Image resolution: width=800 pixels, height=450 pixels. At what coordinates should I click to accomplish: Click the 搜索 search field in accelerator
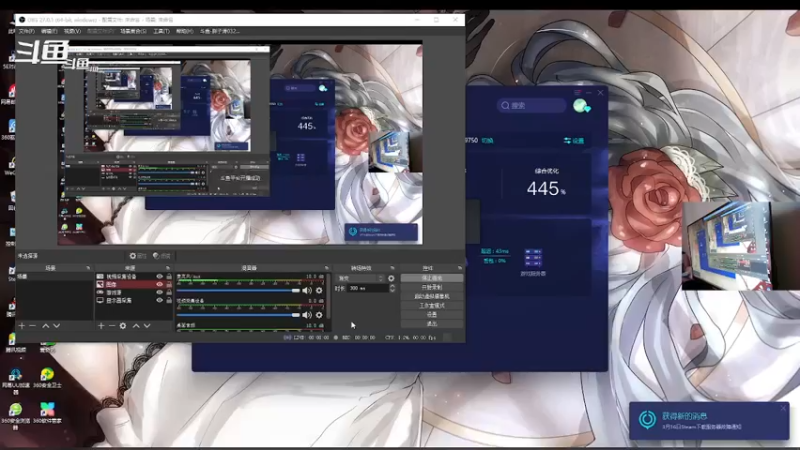[531, 106]
